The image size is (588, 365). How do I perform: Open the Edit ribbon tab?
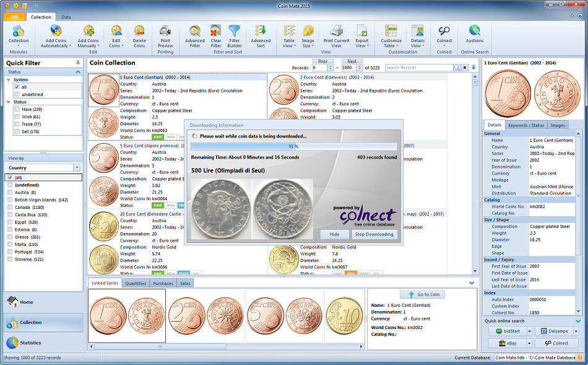(x=14, y=17)
